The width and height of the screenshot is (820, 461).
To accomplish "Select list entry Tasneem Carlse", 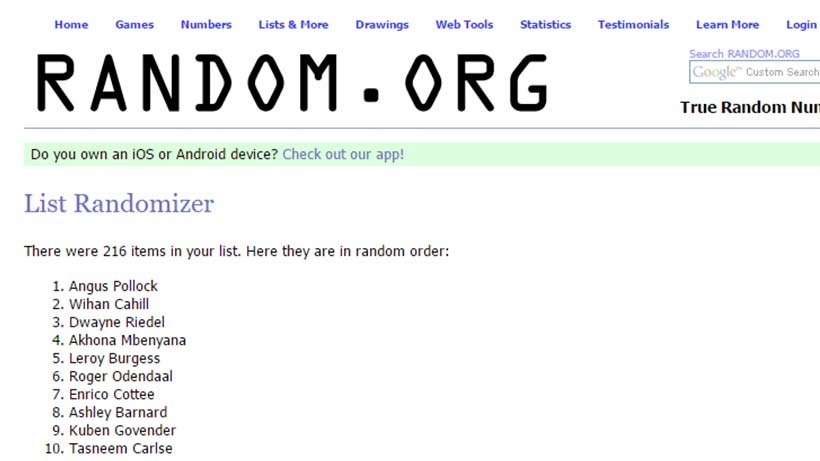I will pyautogui.click(x=120, y=448).
